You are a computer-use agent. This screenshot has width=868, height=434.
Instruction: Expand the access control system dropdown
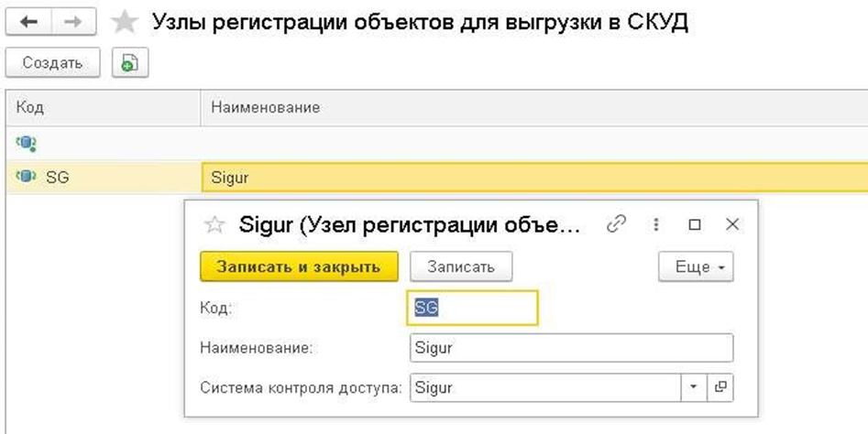pos(694,387)
